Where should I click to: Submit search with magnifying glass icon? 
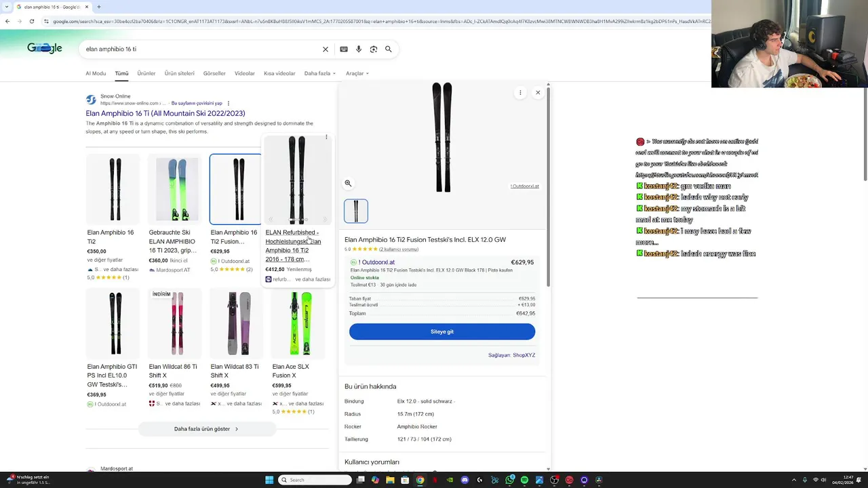(x=389, y=49)
